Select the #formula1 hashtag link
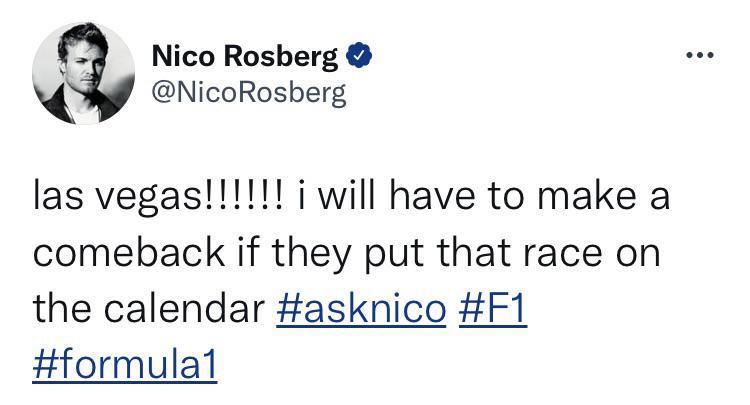 (x=125, y=365)
